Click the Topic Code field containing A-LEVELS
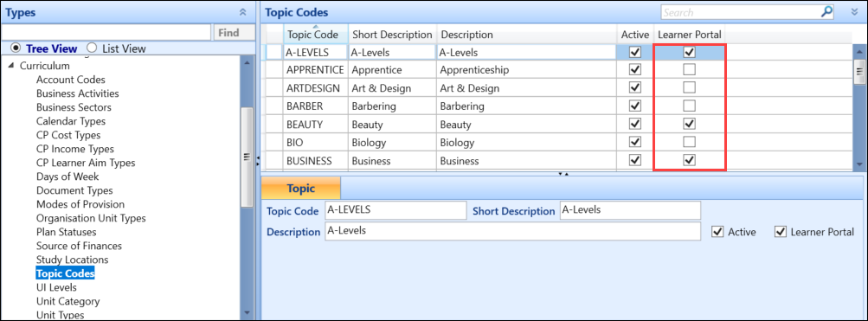This screenshot has width=868, height=321. pyautogui.click(x=395, y=211)
